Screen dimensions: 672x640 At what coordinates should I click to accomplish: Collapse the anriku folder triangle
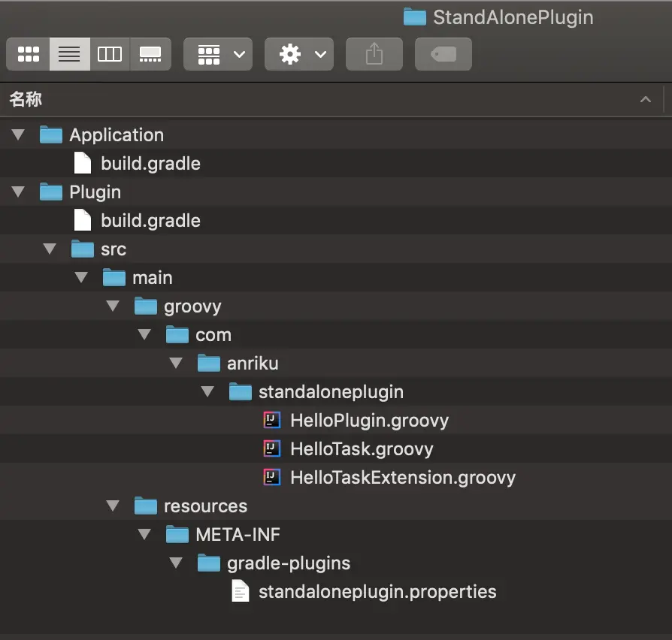176,363
